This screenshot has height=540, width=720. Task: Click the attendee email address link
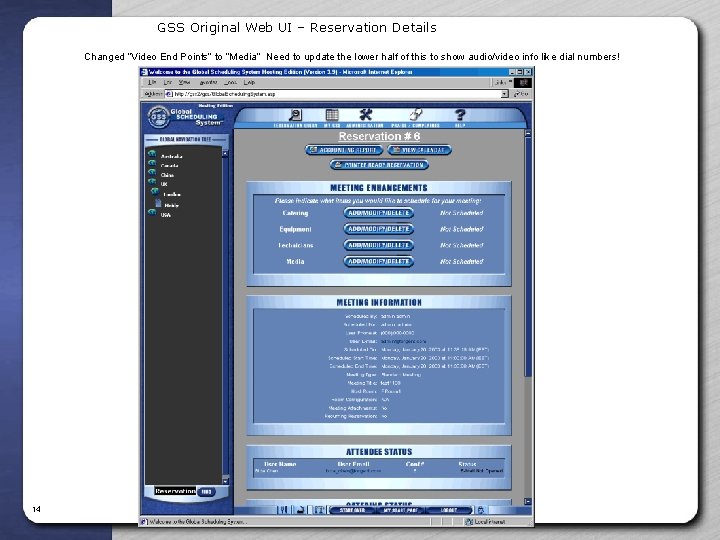click(353, 471)
